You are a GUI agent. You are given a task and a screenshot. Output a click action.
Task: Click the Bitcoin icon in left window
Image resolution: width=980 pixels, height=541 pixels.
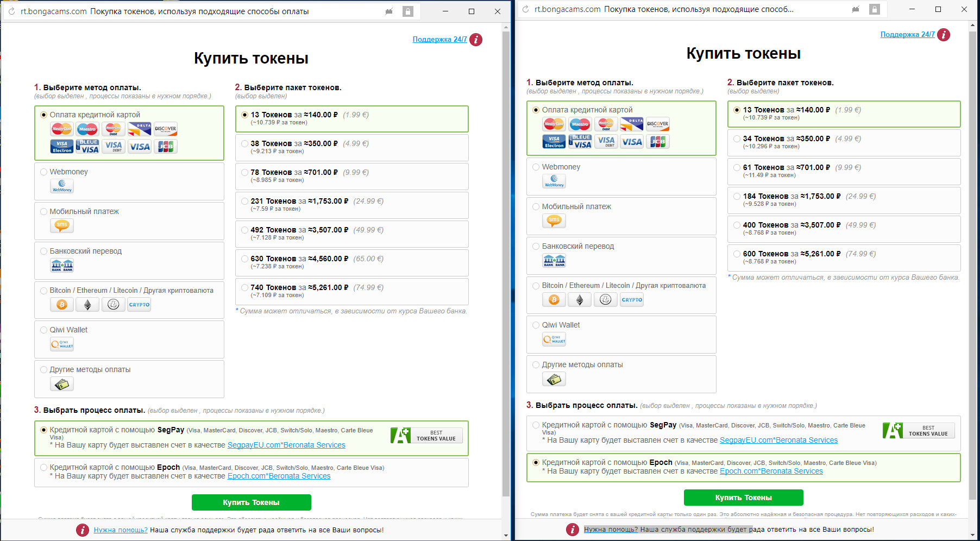click(x=62, y=305)
